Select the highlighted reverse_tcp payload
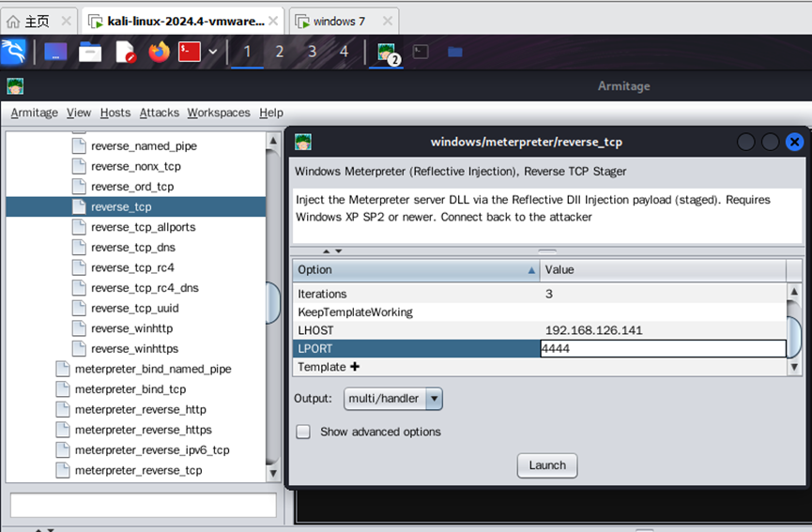812x532 pixels. tap(136, 206)
